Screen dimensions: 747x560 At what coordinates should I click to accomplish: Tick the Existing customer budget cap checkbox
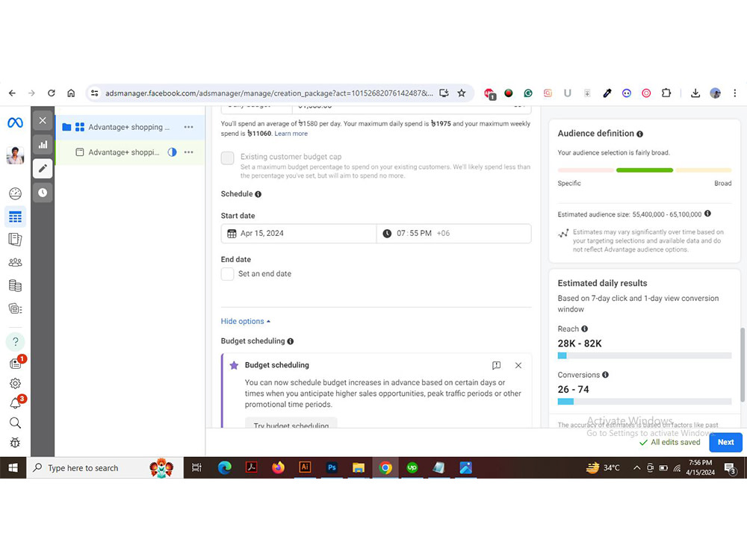[x=228, y=158]
